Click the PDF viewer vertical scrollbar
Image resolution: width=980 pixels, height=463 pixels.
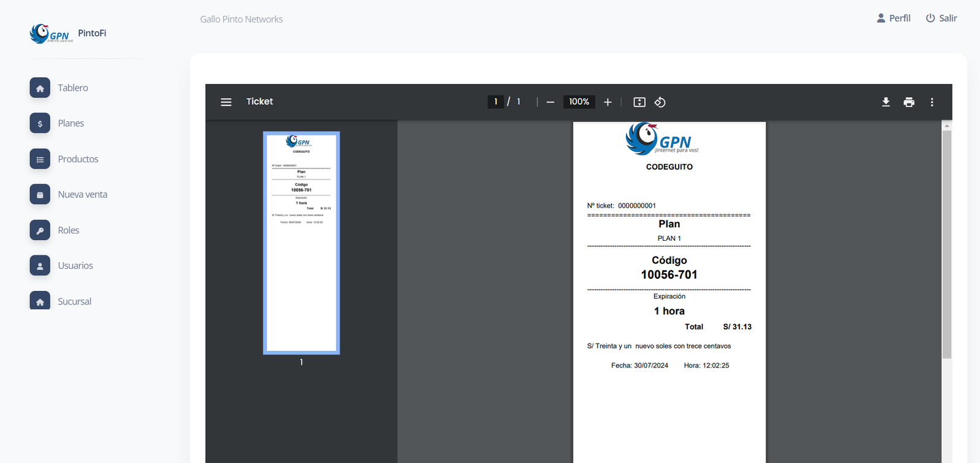pyautogui.click(x=947, y=245)
